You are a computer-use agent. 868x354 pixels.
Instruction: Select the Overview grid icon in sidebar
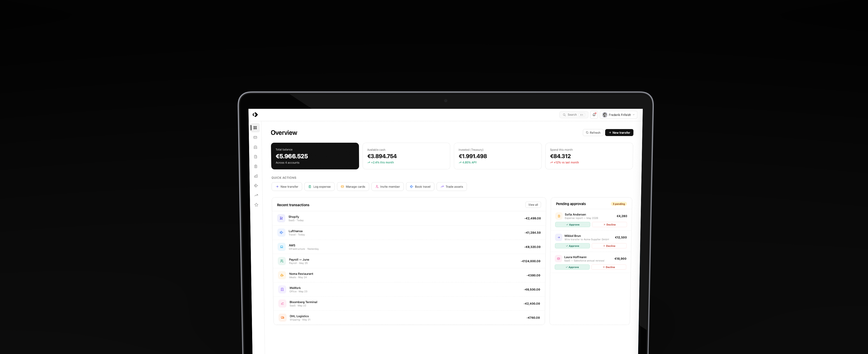coord(255,128)
